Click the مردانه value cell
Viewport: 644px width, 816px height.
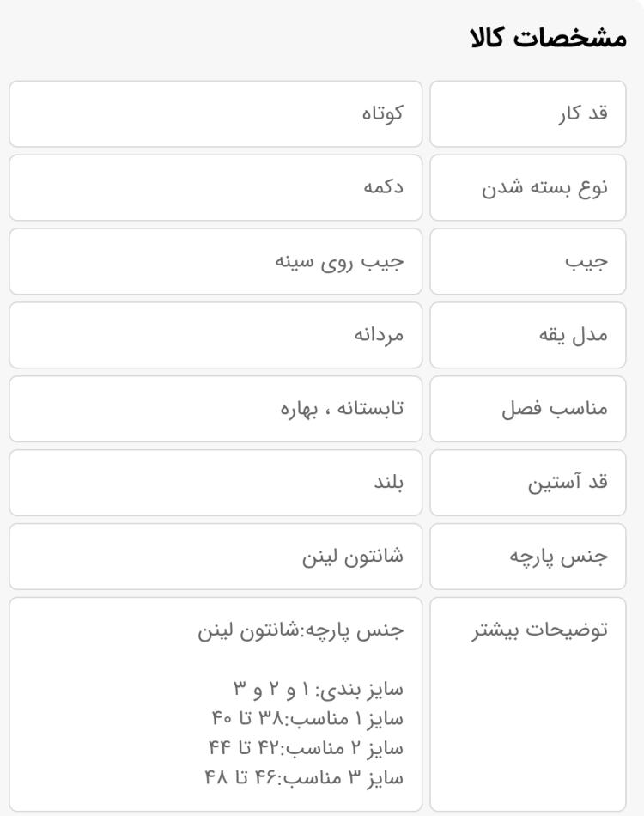point(216,336)
